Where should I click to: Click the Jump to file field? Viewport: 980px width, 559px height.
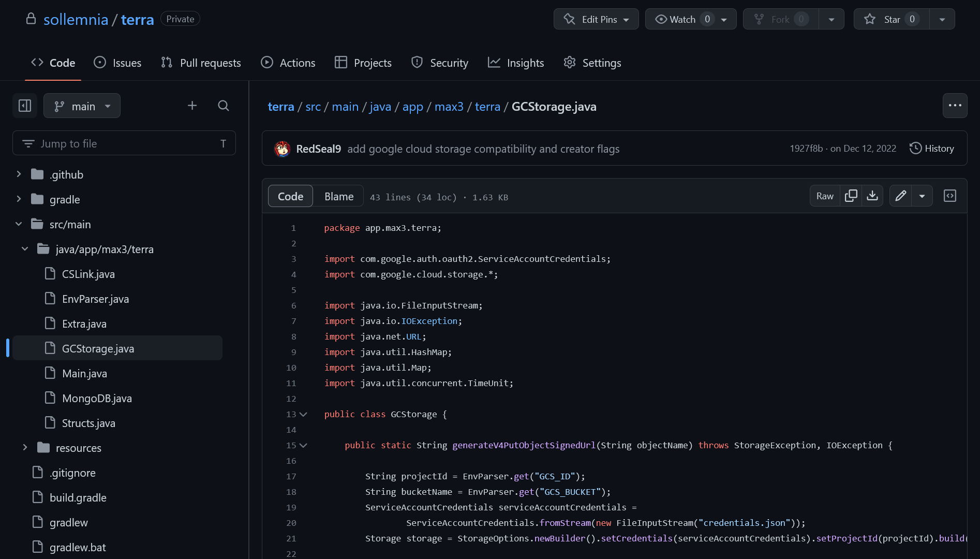124,143
